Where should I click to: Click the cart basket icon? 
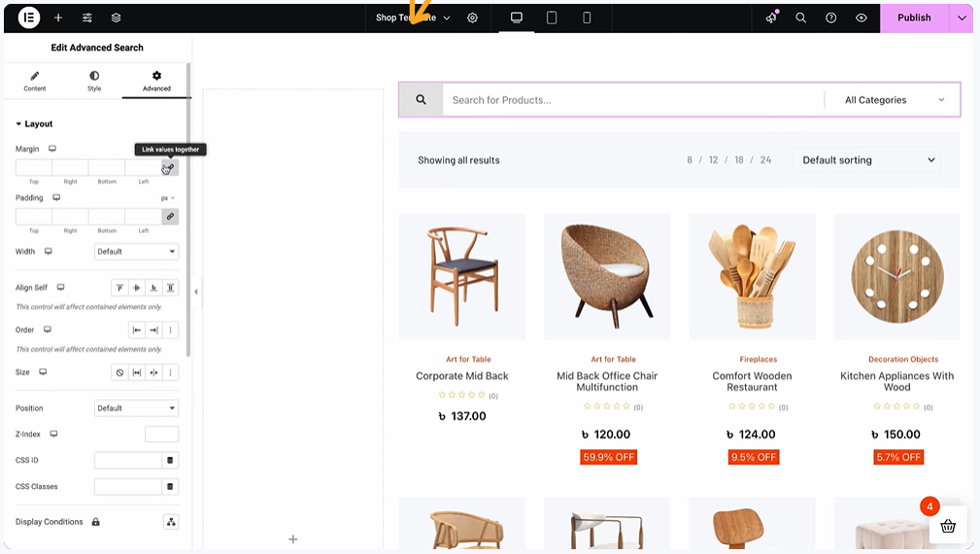coord(948,526)
